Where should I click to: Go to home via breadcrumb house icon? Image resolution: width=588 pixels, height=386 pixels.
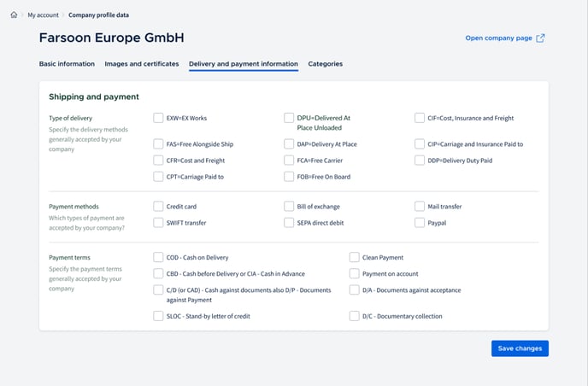tap(14, 15)
